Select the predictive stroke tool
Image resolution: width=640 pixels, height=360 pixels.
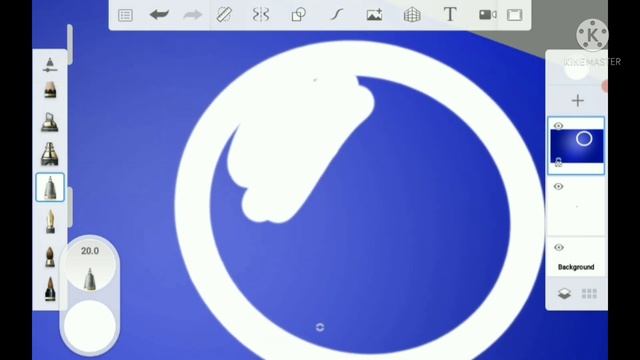pos(336,15)
